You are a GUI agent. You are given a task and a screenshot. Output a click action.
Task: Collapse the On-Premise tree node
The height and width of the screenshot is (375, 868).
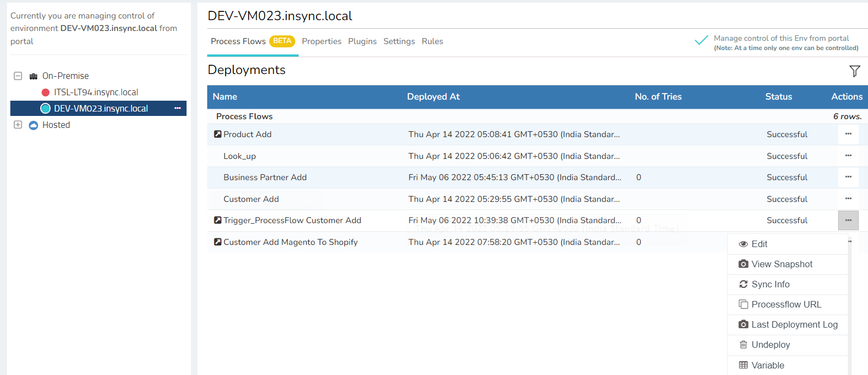coord(18,76)
